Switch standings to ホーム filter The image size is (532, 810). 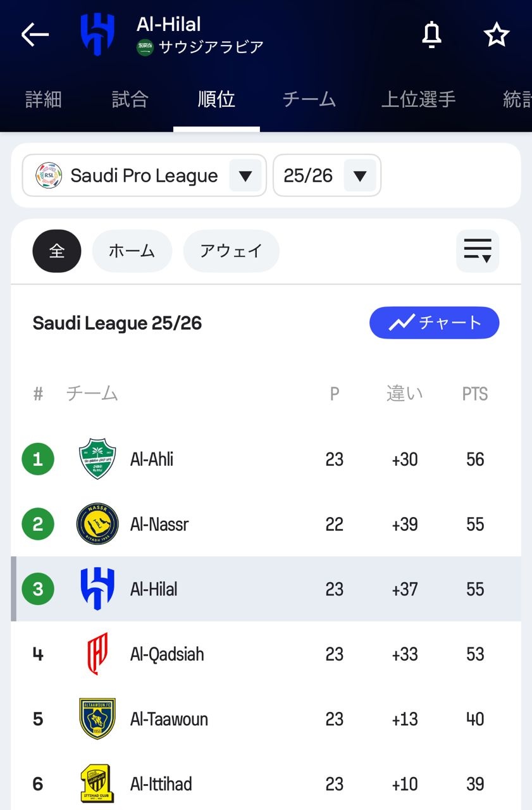(x=132, y=251)
